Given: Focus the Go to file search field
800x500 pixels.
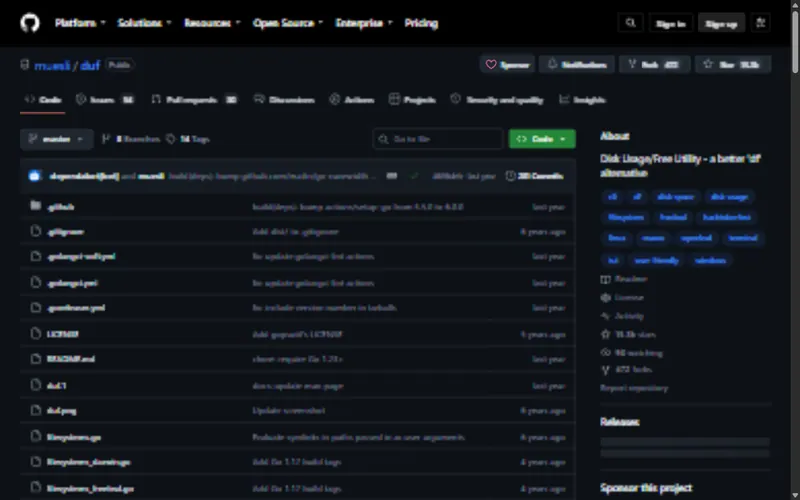Looking at the screenshot, I should click(438, 139).
